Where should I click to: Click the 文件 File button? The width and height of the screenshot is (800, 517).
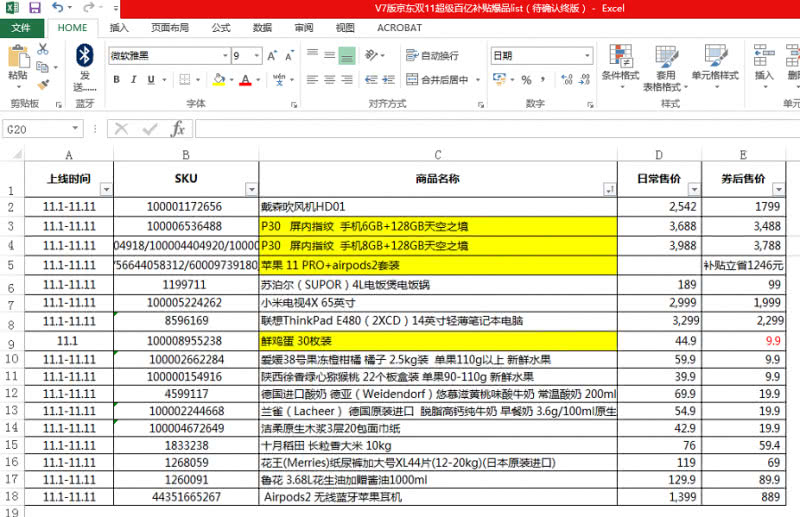[21, 28]
